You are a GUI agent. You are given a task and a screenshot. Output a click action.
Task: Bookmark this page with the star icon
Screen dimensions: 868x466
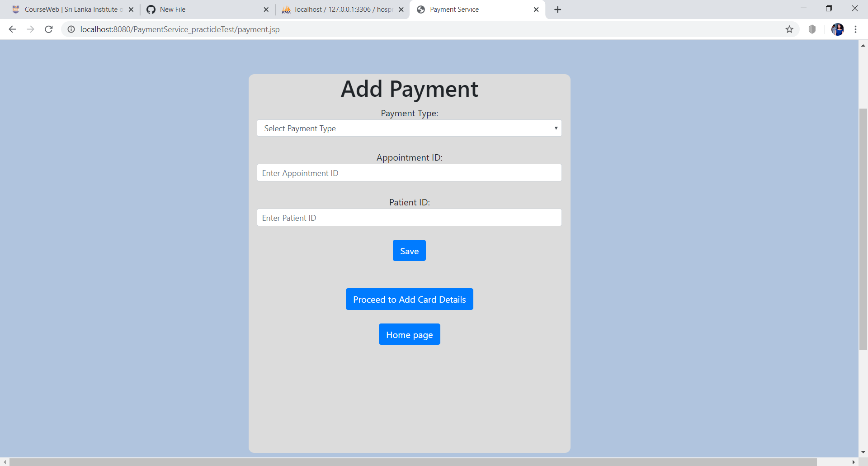coord(789,29)
